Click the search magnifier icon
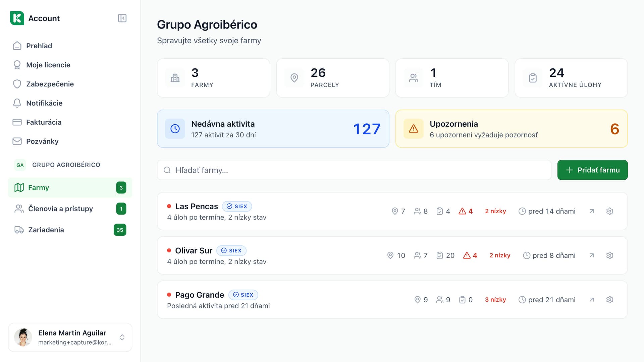The image size is (644, 362). (167, 170)
